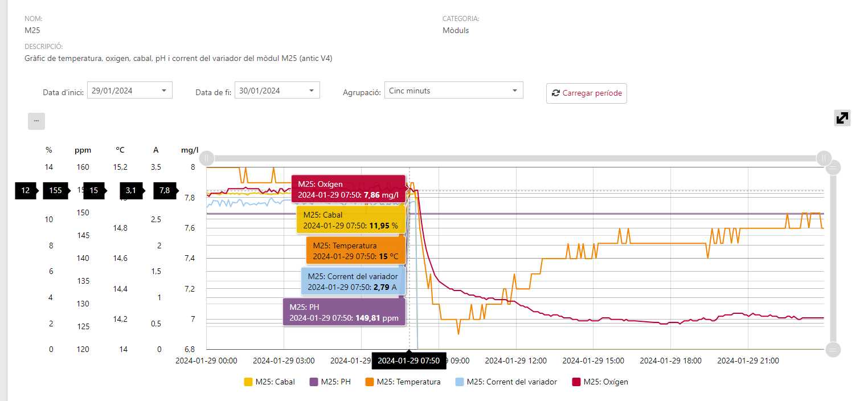Toggle M25: Corrent del variador series

[506, 382]
